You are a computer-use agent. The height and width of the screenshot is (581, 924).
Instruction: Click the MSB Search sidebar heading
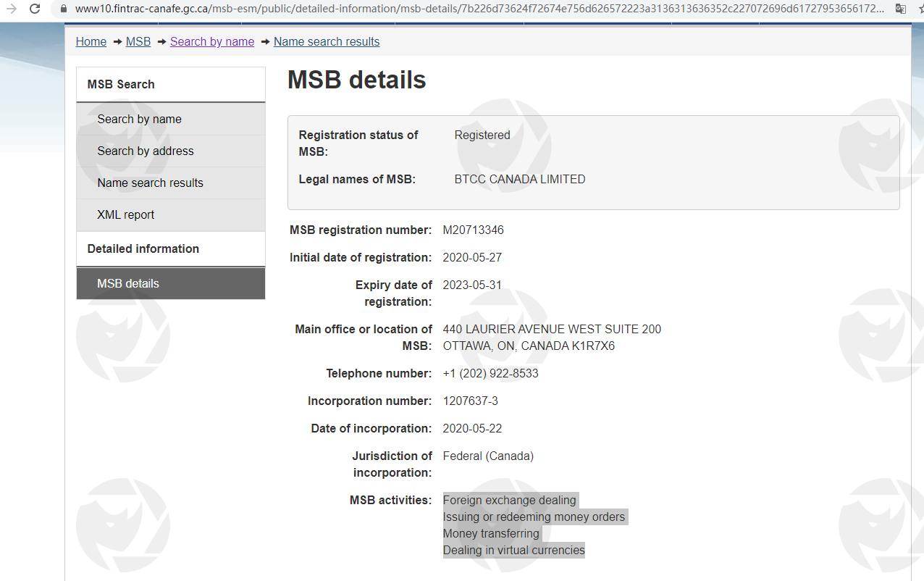tap(121, 85)
